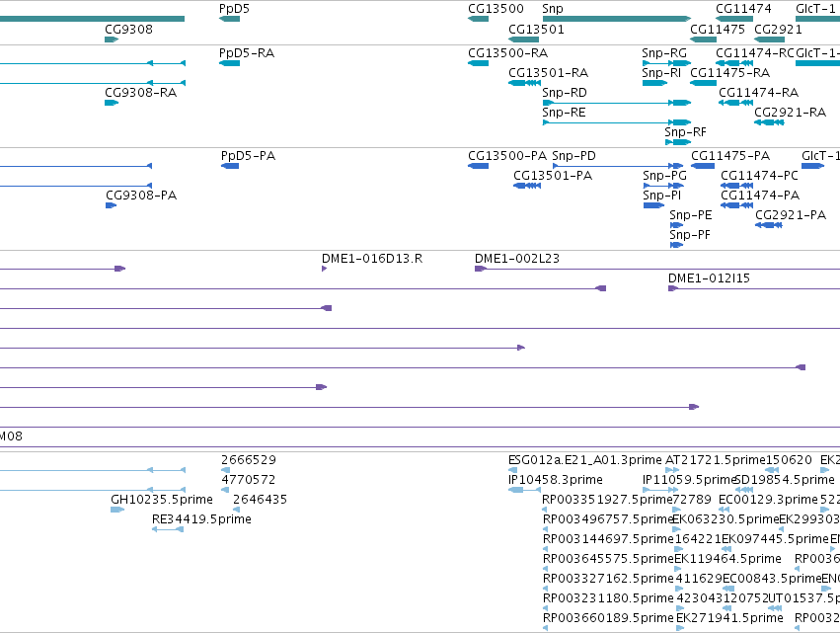840x633 pixels.
Task: Click the DME1-012I15 clone start
Action: [673, 288]
